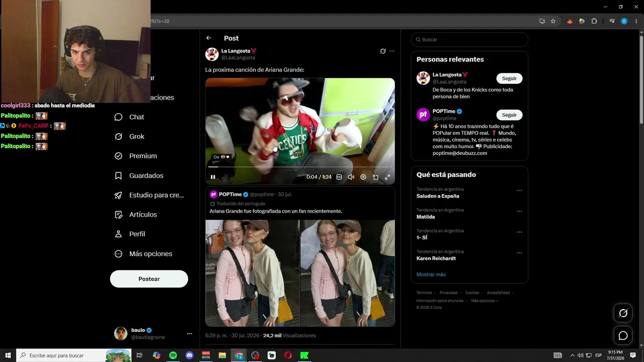Image resolution: width=644 pixels, height=362 pixels.
Task: Open options for 1- SÍ trend
Action: tap(519, 232)
